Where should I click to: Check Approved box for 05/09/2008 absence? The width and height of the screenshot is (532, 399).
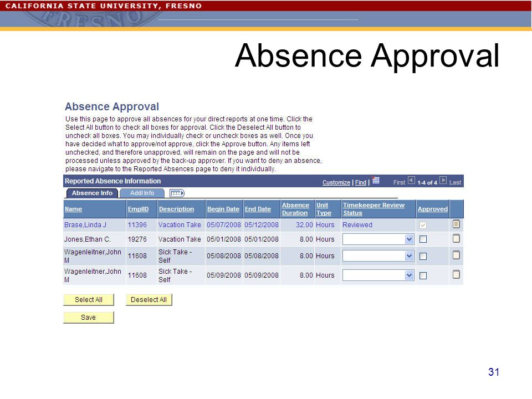(423, 275)
